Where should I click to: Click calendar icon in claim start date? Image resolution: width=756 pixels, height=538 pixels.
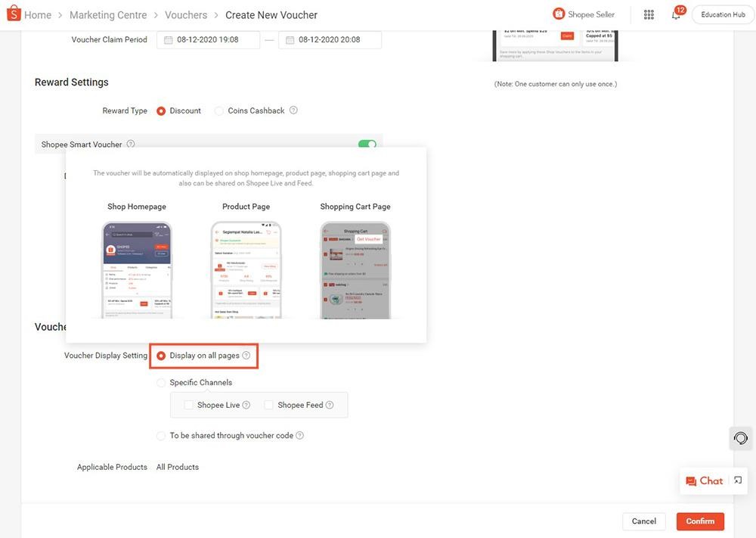(x=169, y=40)
